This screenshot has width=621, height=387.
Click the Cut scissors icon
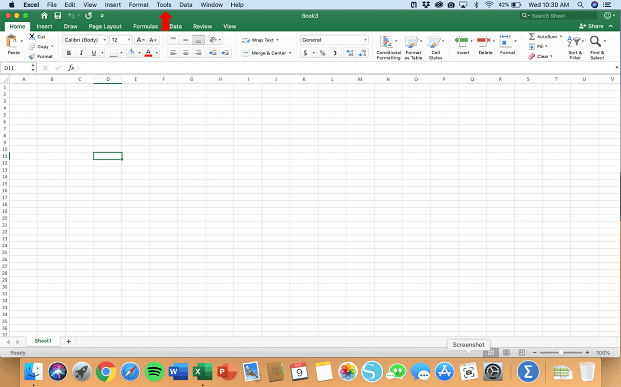point(32,36)
